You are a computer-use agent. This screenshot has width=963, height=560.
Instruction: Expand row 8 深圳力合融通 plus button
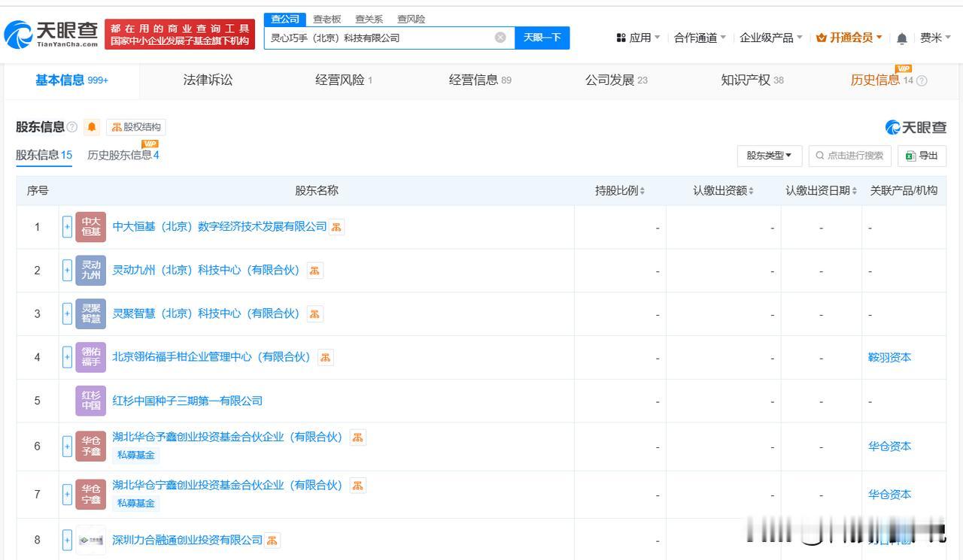click(67, 540)
